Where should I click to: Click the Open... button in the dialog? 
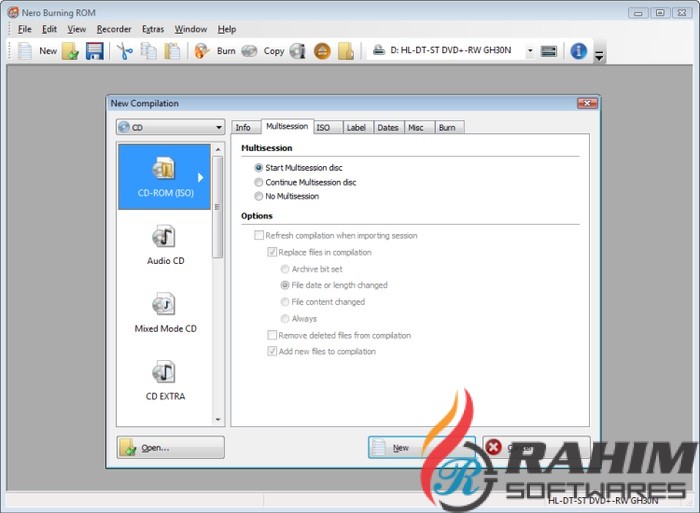[171, 447]
